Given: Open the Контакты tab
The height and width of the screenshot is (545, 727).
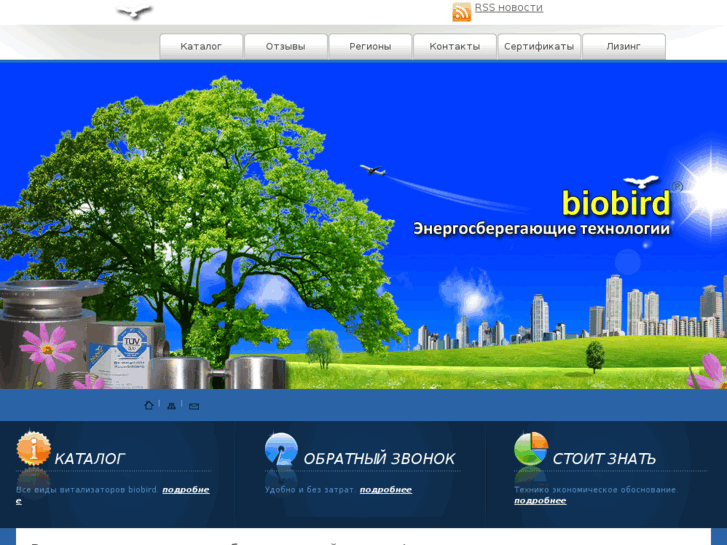Looking at the screenshot, I should click(x=454, y=46).
